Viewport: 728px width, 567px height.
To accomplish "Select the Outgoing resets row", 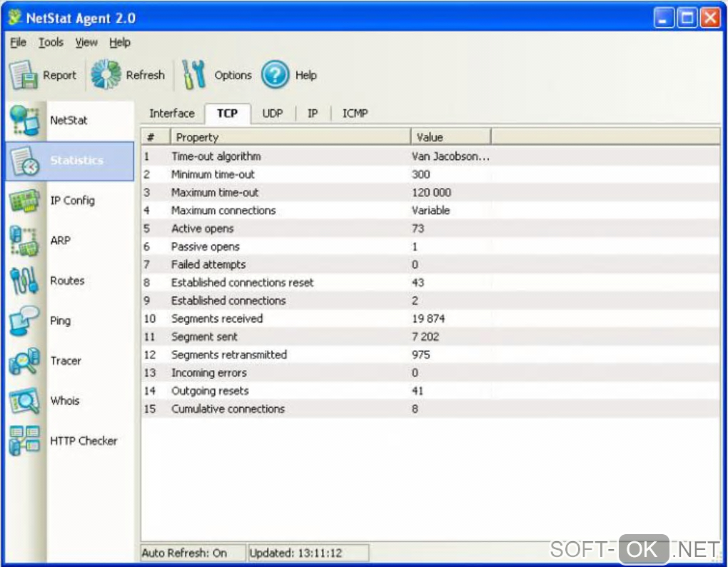I will 430,391.
